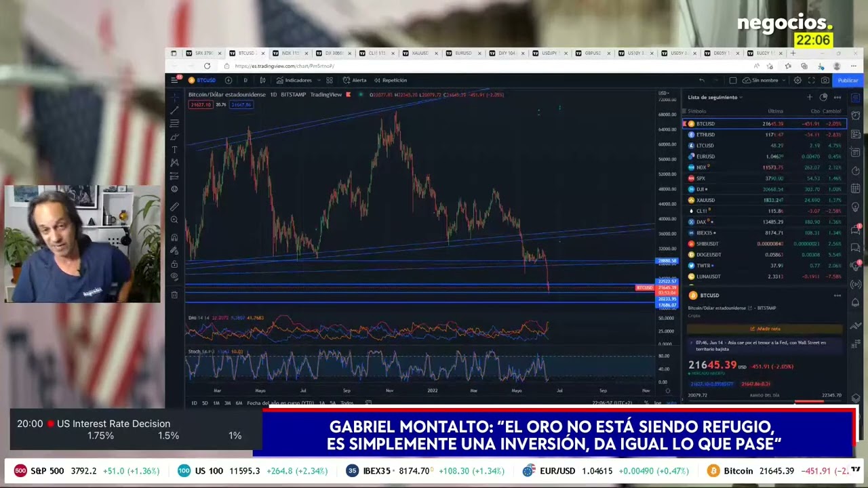Select the trend line drawing tool
Image resolution: width=868 pixels, height=488 pixels.
[174, 110]
